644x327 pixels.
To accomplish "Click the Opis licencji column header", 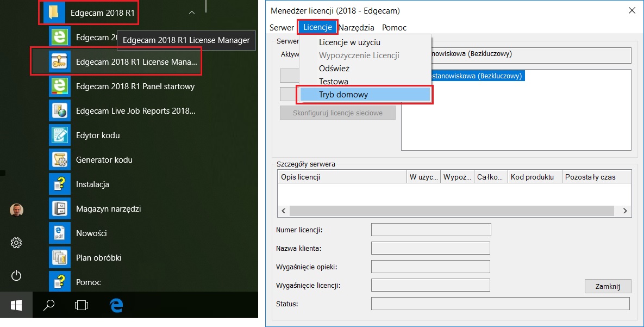I will pos(342,177).
